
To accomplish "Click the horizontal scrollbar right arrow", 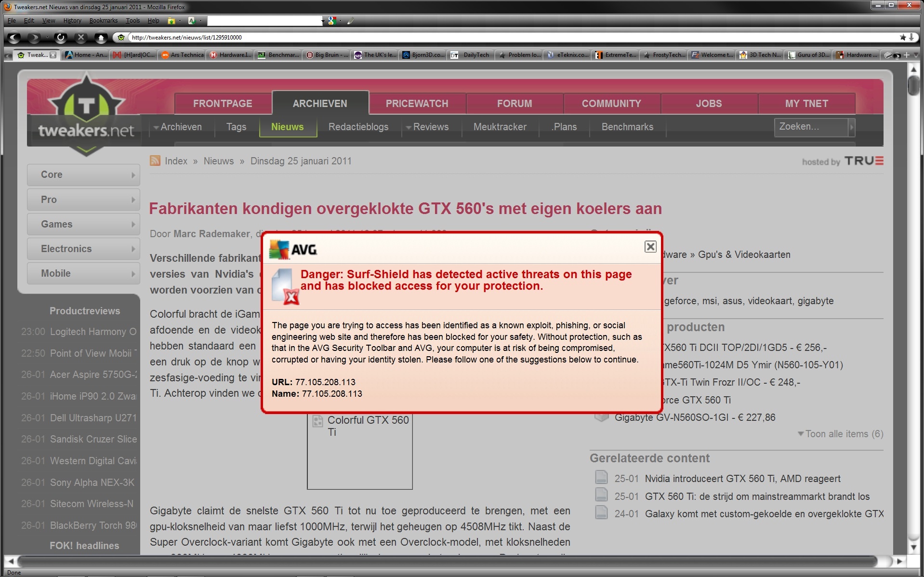I will pos(899,561).
